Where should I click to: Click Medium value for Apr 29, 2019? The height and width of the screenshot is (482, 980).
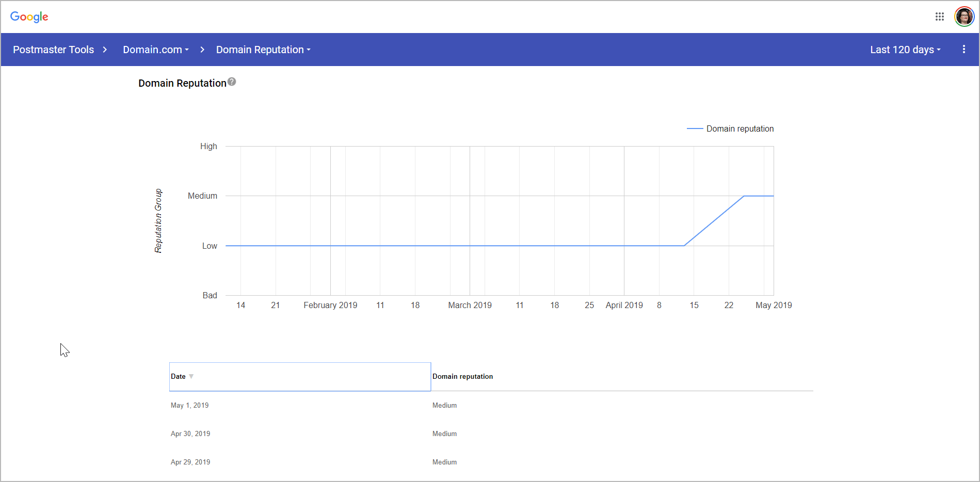click(x=444, y=462)
